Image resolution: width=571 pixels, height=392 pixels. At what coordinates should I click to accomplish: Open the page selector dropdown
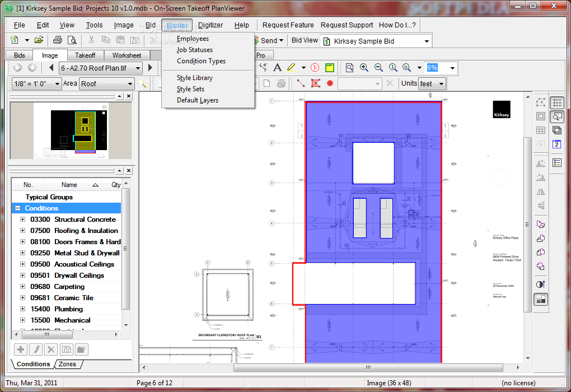tap(138, 68)
